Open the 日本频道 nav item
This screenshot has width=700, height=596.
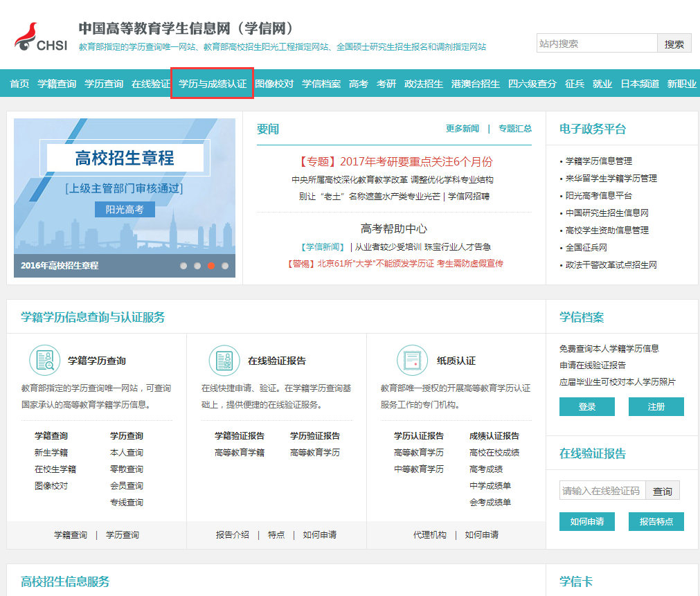640,84
